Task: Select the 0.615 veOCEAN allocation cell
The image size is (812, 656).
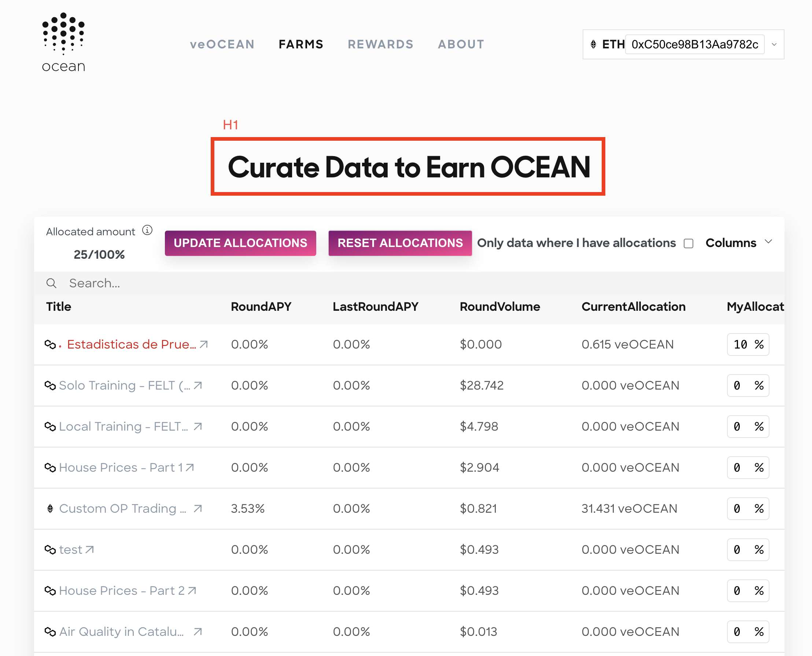Action: [x=628, y=344]
